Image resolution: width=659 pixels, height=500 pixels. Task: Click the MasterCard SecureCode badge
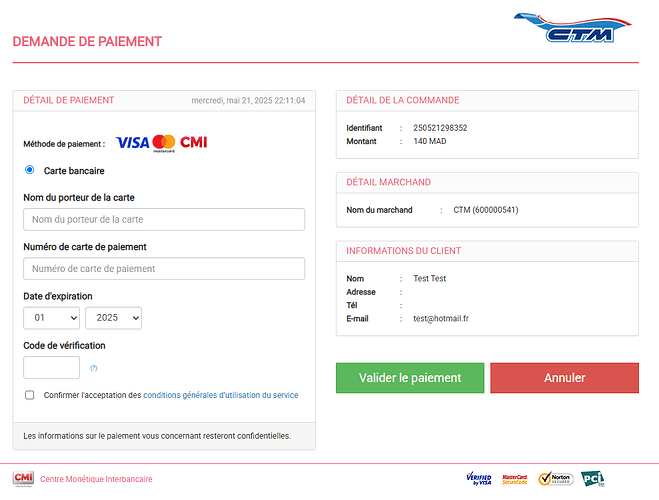pos(515,479)
